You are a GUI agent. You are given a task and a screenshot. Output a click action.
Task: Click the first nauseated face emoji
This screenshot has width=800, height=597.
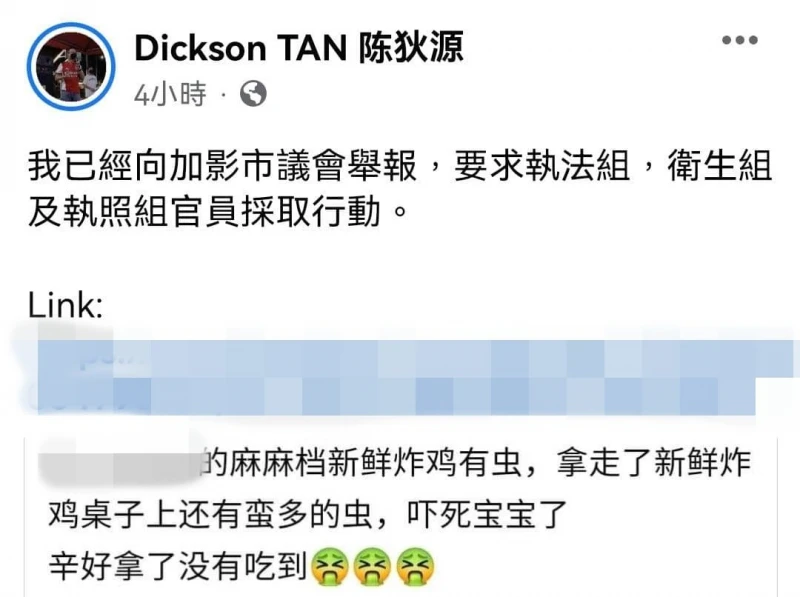[x=329, y=566]
